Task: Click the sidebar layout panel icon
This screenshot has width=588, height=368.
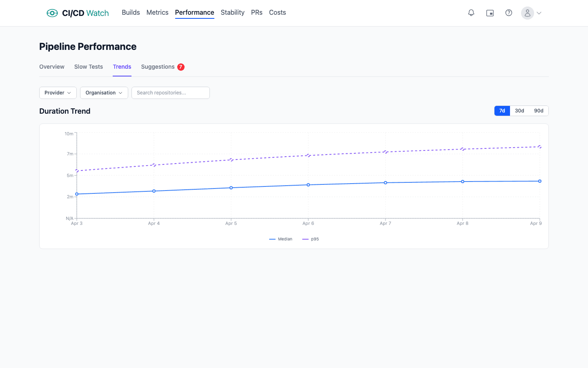Action: pyautogui.click(x=490, y=13)
